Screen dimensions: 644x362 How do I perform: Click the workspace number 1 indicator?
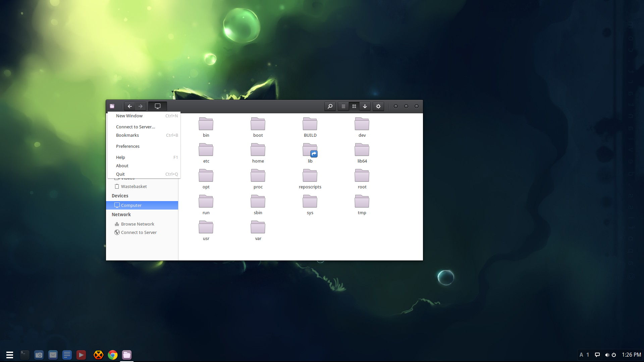coord(588,355)
